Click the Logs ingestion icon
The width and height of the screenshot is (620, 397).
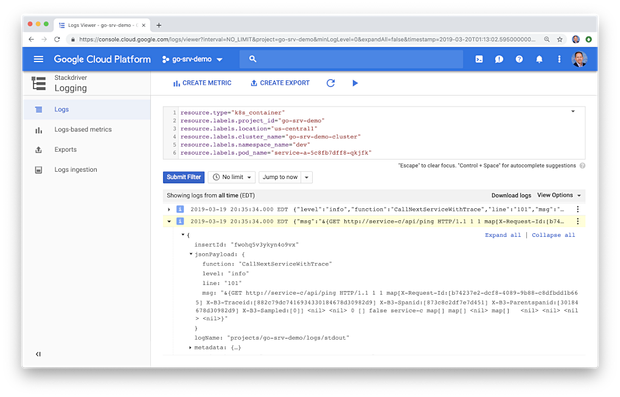pyautogui.click(x=38, y=170)
